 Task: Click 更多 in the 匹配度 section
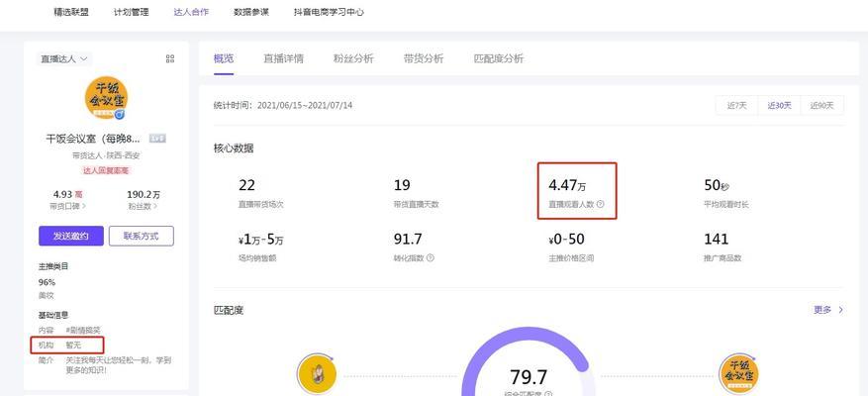[828, 310]
